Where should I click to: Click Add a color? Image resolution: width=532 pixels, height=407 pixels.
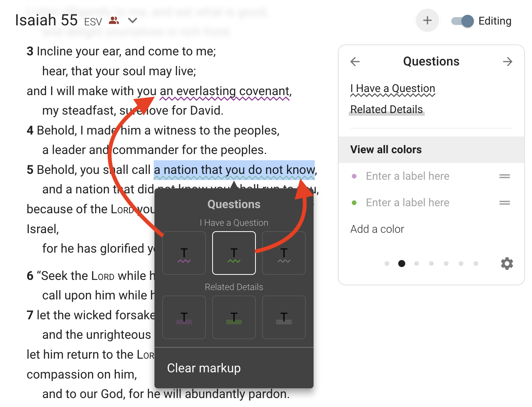click(x=377, y=229)
